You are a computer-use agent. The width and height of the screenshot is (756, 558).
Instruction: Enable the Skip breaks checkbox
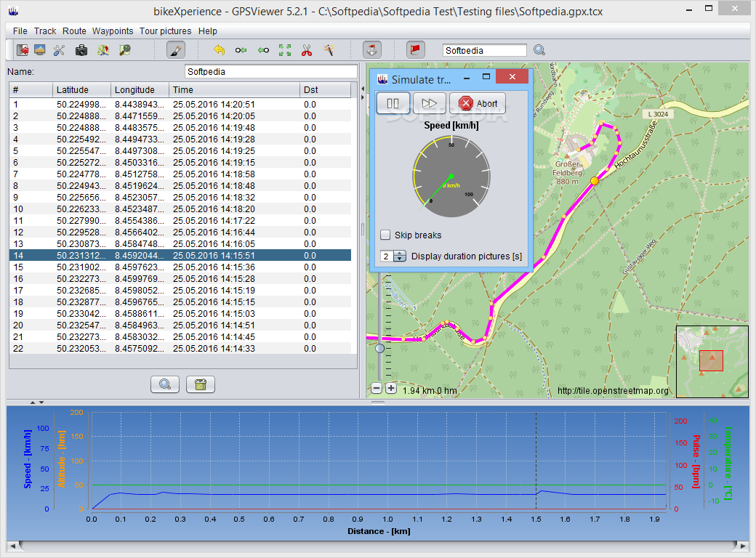pos(385,235)
